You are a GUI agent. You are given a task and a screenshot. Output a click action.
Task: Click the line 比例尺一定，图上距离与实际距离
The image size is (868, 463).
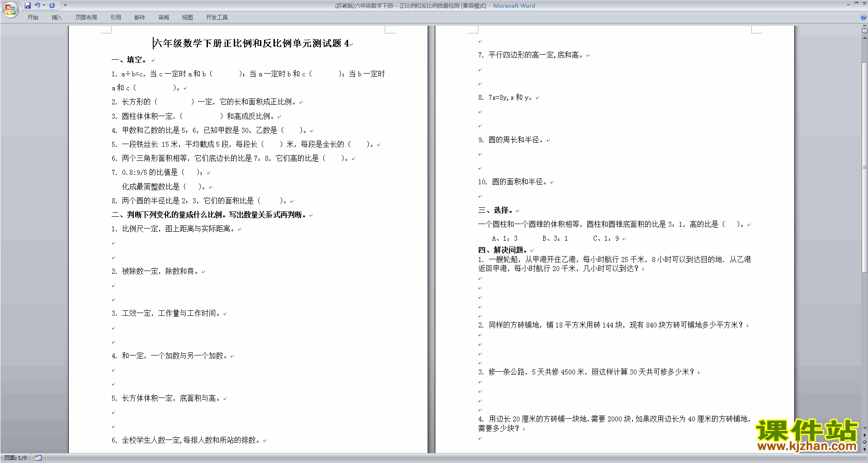tap(173, 229)
